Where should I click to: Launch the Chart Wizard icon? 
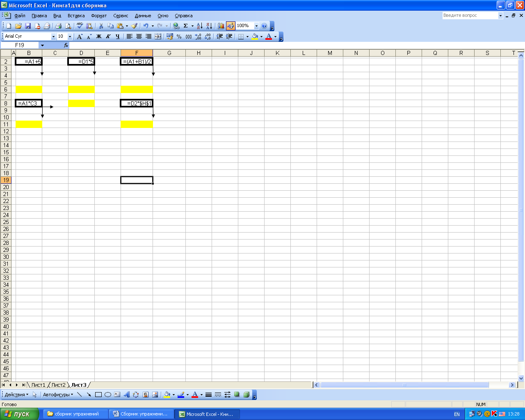(221, 26)
